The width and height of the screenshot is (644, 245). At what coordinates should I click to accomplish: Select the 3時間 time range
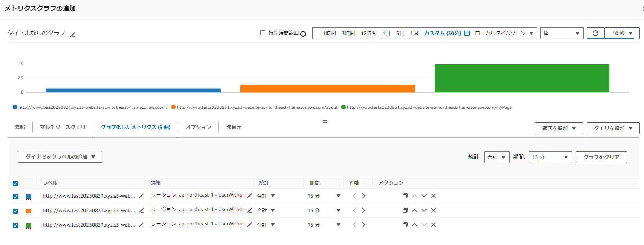click(x=348, y=33)
